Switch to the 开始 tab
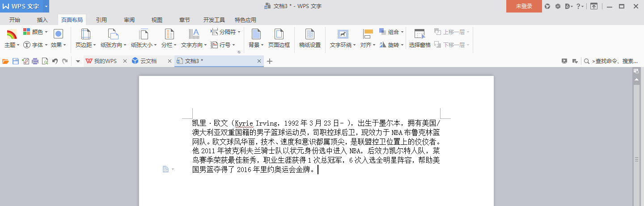644x206 pixels. pos(15,20)
